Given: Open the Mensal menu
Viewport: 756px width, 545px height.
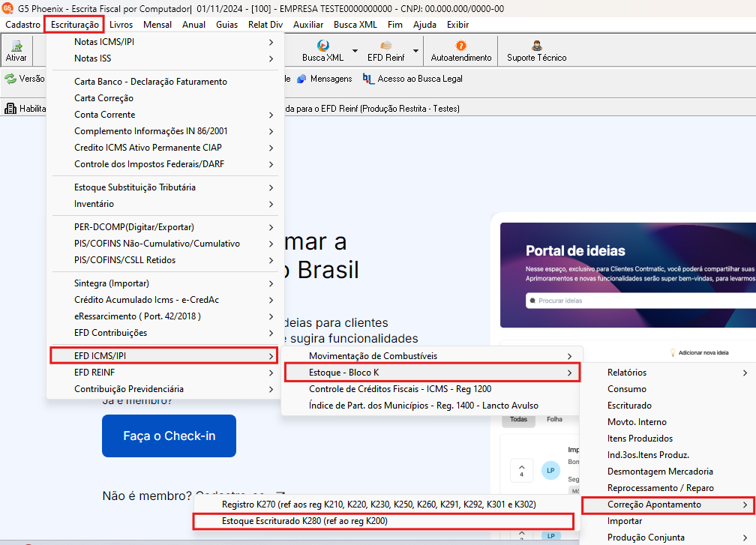Looking at the screenshot, I should pos(157,25).
